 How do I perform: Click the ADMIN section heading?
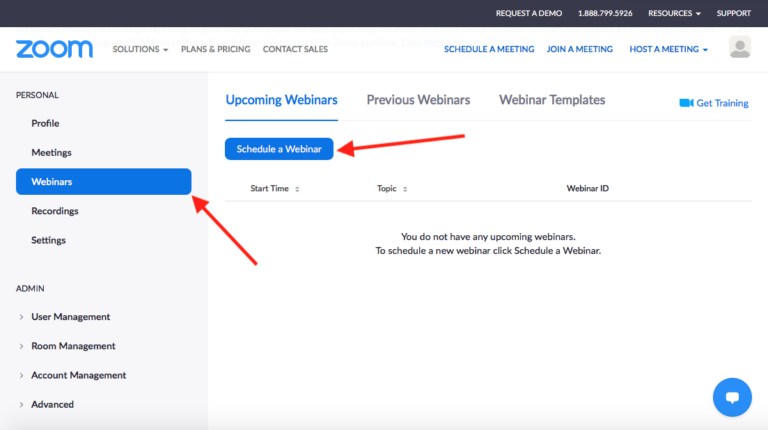point(30,288)
